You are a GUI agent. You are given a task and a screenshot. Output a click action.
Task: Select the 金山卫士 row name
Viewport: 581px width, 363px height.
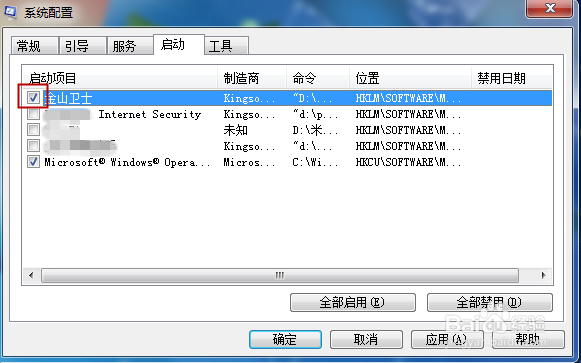68,98
